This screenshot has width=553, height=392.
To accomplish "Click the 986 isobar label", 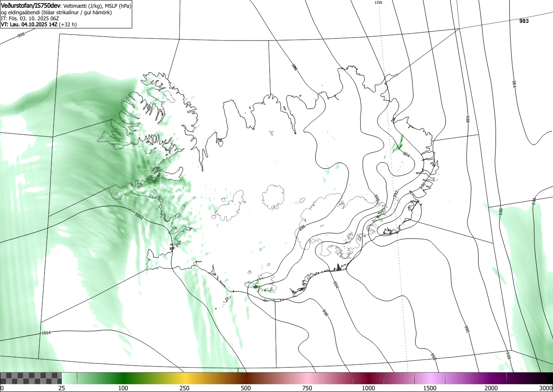I will point(501,211).
